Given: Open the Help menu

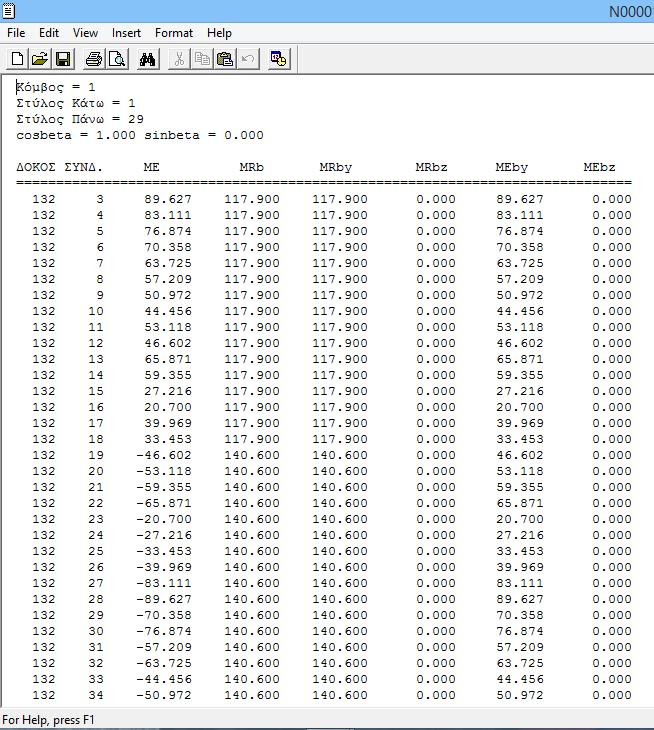Looking at the screenshot, I should pos(219,33).
